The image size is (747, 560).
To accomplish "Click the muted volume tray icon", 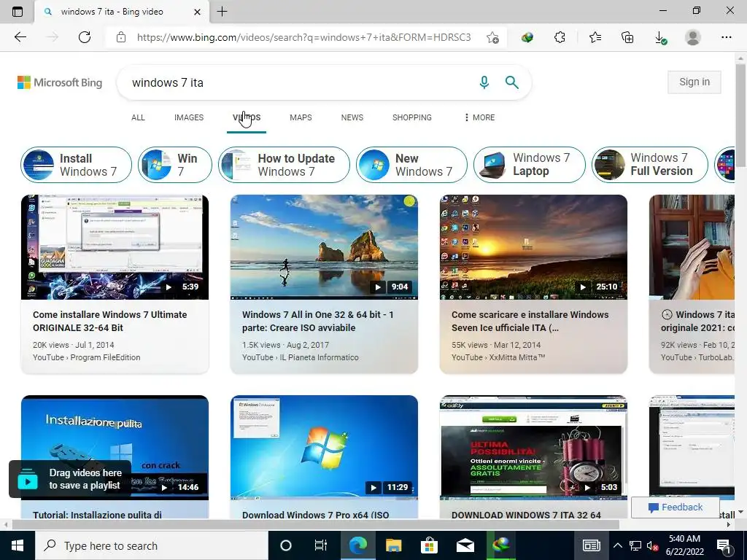I will [652, 545].
